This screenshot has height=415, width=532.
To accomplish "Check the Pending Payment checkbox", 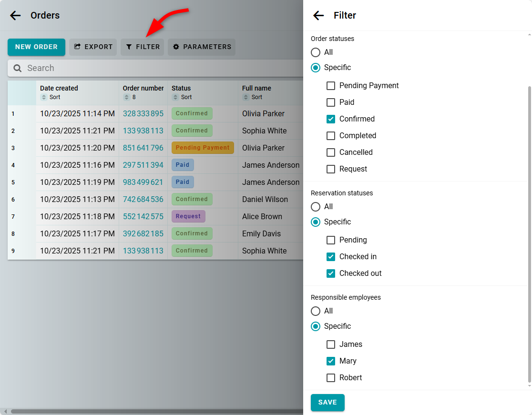I will (331, 86).
